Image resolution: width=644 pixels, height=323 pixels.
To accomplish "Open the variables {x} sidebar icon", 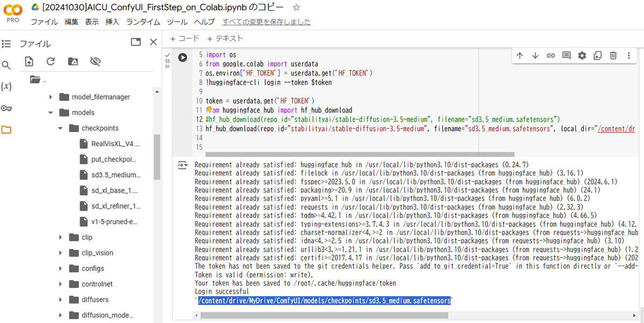I will 6,86.
